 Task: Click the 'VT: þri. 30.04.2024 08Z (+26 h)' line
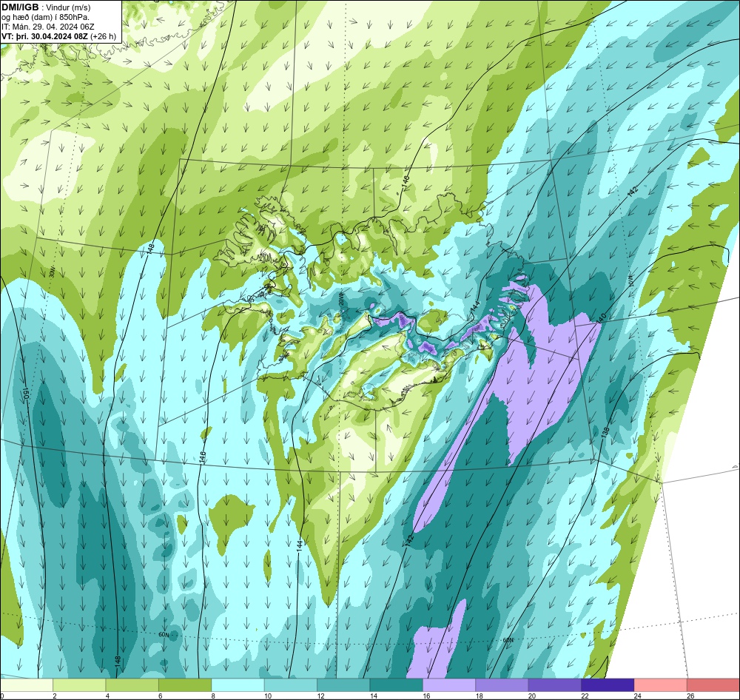coord(58,36)
